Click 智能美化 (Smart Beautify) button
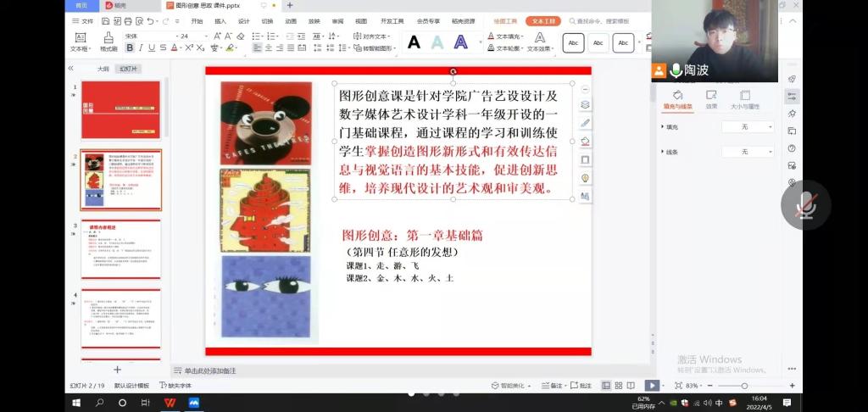Image resolution: width=868 pixels, height=412 pixels. (x=511, y=386)
